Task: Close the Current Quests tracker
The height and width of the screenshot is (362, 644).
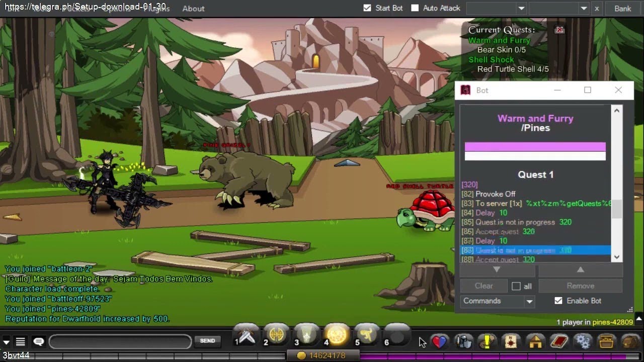Action: click(x=559, y=30)
